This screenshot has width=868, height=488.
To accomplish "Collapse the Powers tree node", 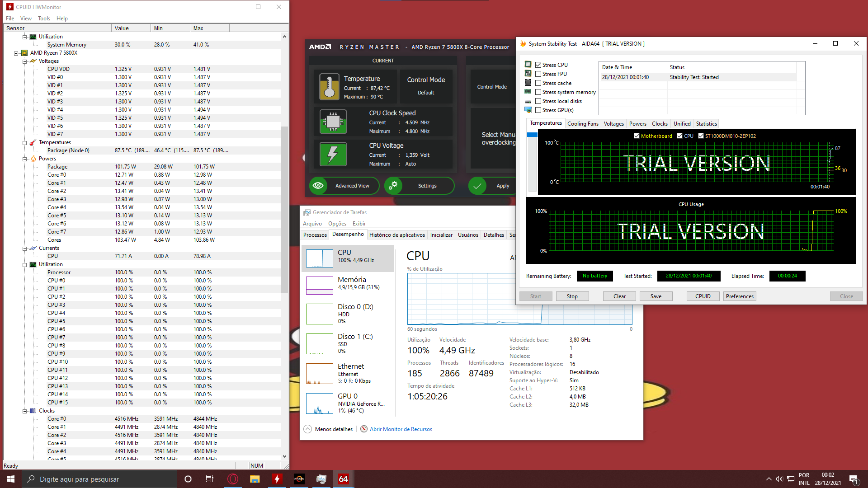I will (x=24, y=159).
